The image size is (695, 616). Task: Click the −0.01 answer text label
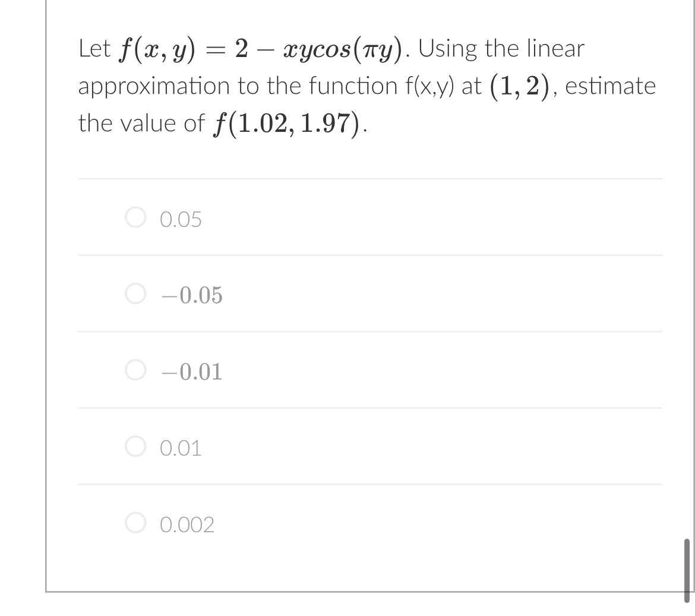(190, 371)
